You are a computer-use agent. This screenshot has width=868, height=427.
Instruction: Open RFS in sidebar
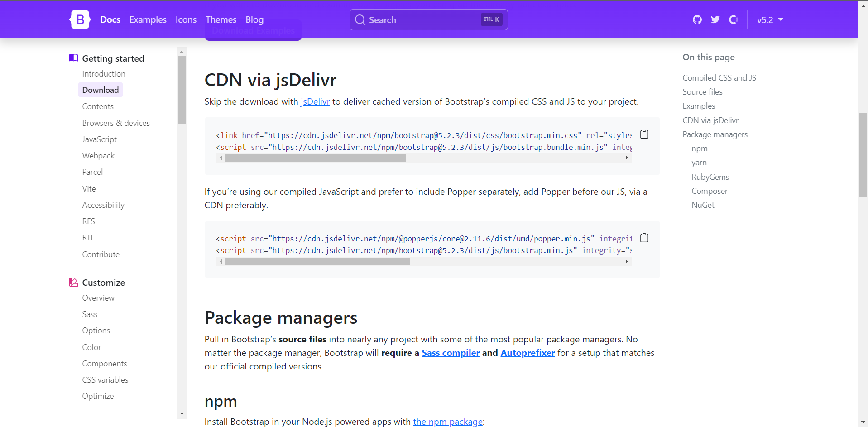(x=89, y=221)
